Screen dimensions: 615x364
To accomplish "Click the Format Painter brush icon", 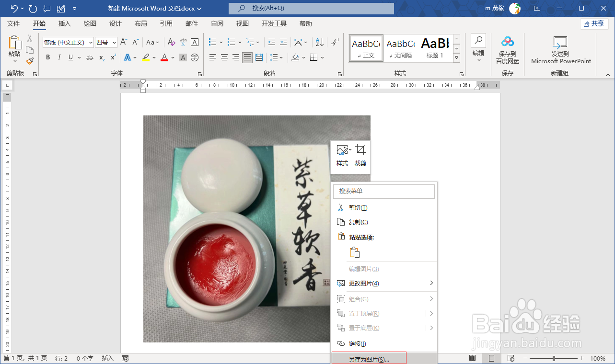I will point(30,61).
